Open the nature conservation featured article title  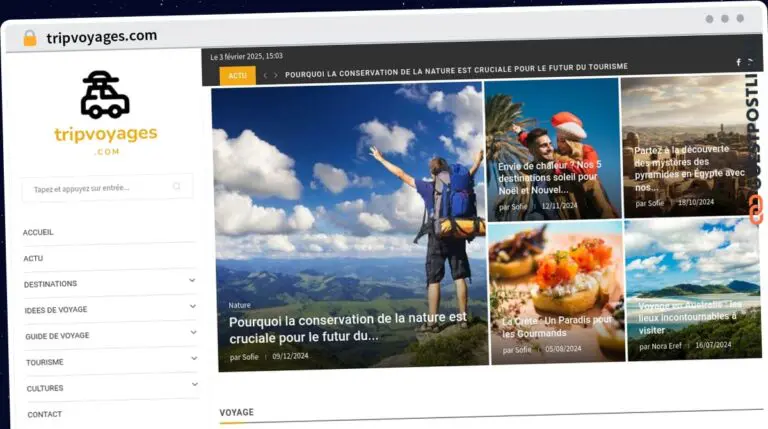[x=347, y=327]
